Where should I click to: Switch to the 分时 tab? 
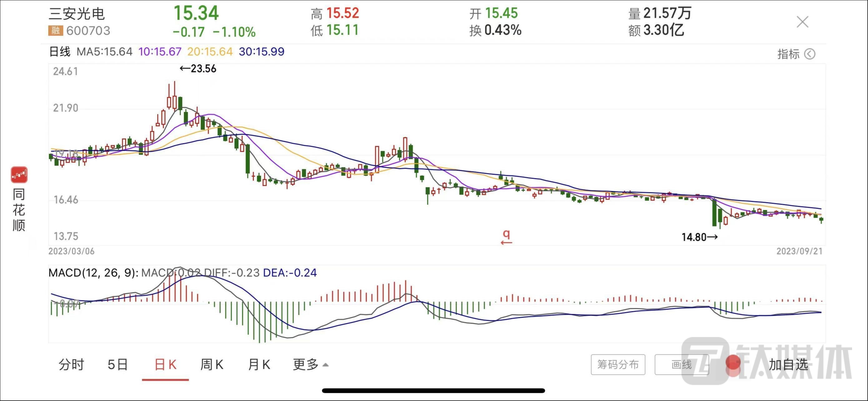pyautogui.click(x=71, y=364)
